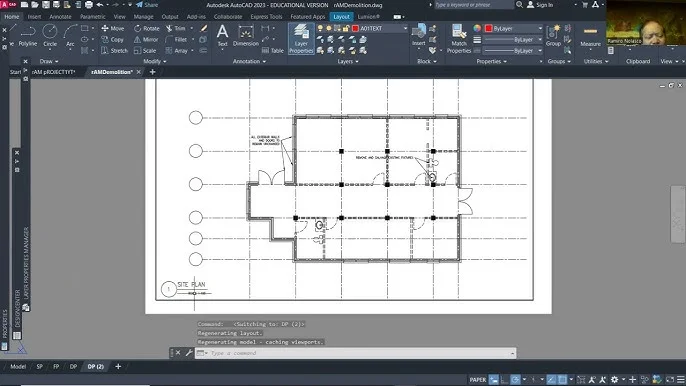Select the Arc drawing tool

tap(70, 35)
